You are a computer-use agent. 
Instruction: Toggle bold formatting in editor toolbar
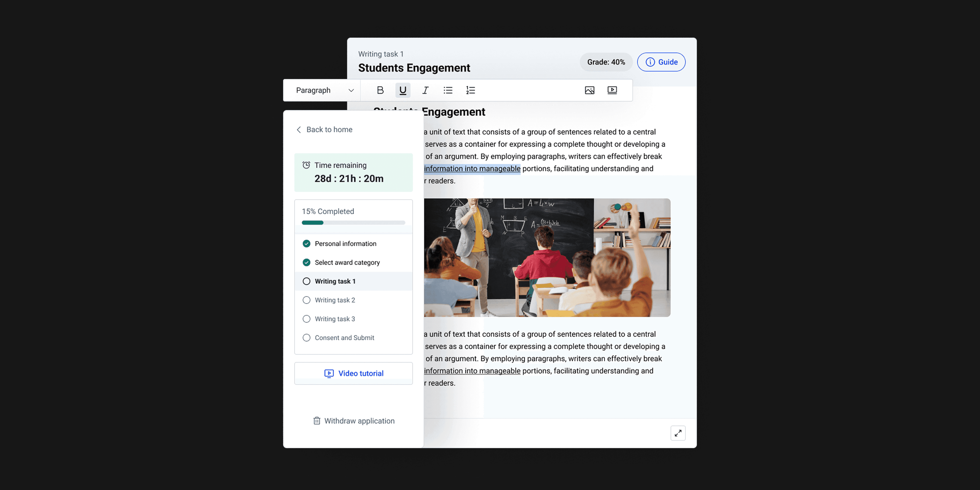point(380,90)
